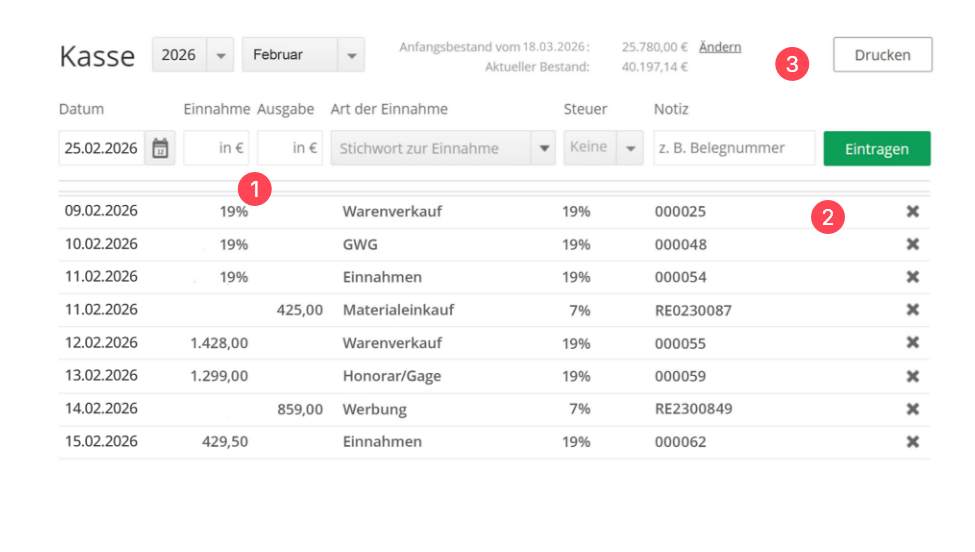This screenshot has width=975, height=552.
Task: Delete the Werbung entry RE2300849
Action: [912, 409]
